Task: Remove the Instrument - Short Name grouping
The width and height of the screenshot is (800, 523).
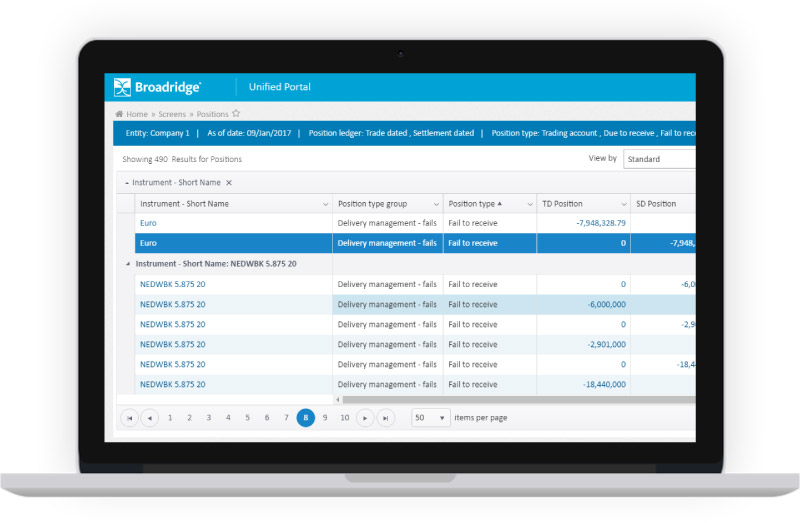Action: coord(229,183)
